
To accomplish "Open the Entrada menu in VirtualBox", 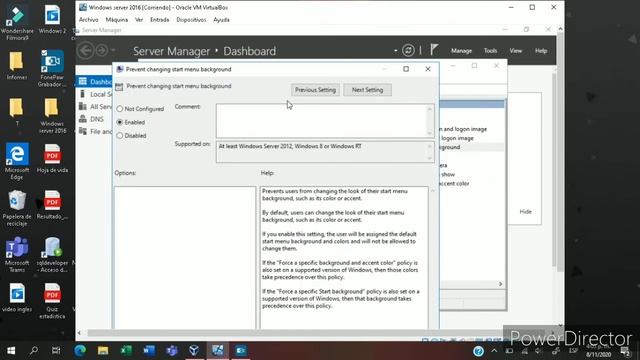I will pos(160,20).
